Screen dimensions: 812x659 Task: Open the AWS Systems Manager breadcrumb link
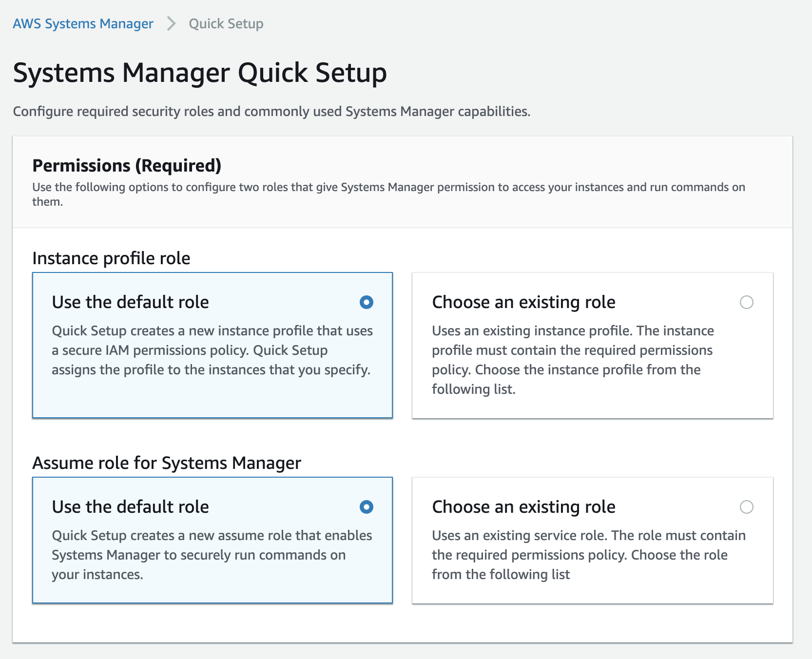coord(83,23)
